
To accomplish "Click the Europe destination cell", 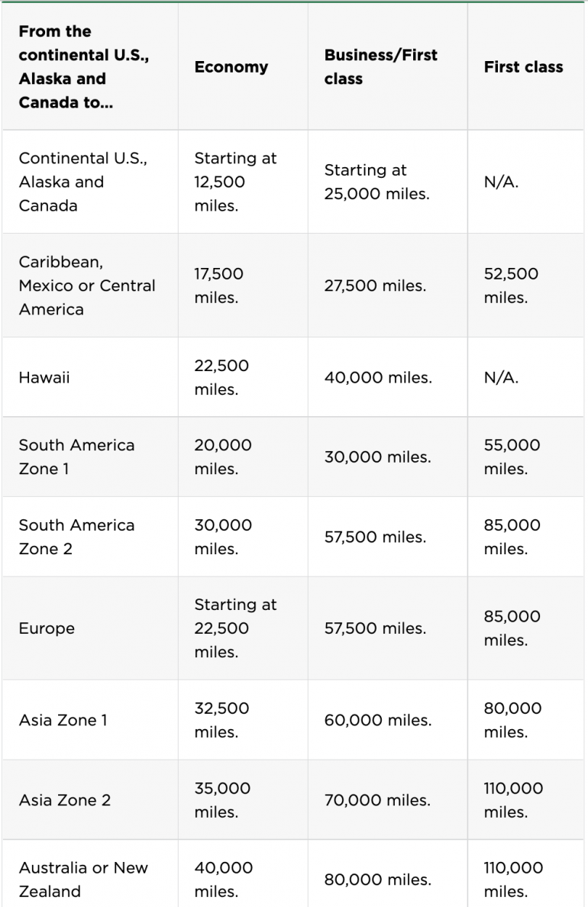I will tap(47, 628).
